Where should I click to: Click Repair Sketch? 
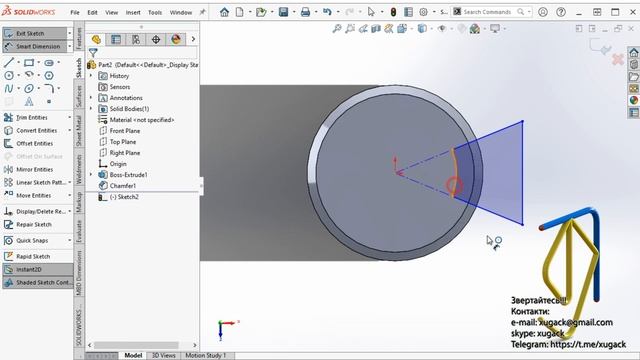[x=28, y=224]
